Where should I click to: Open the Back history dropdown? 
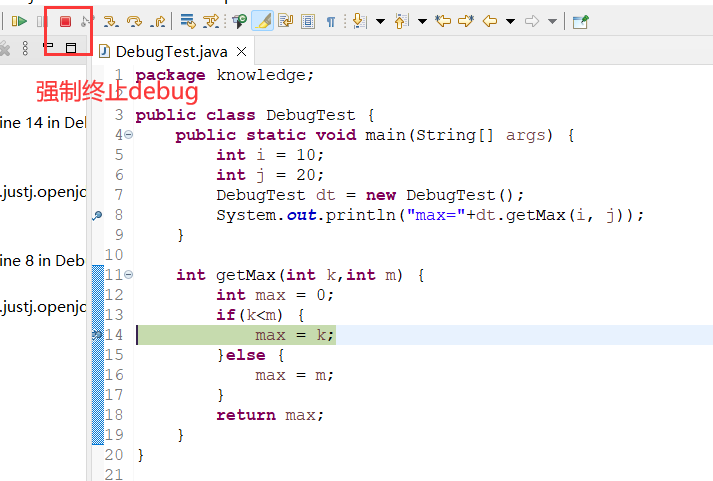[x=511, y=21]
